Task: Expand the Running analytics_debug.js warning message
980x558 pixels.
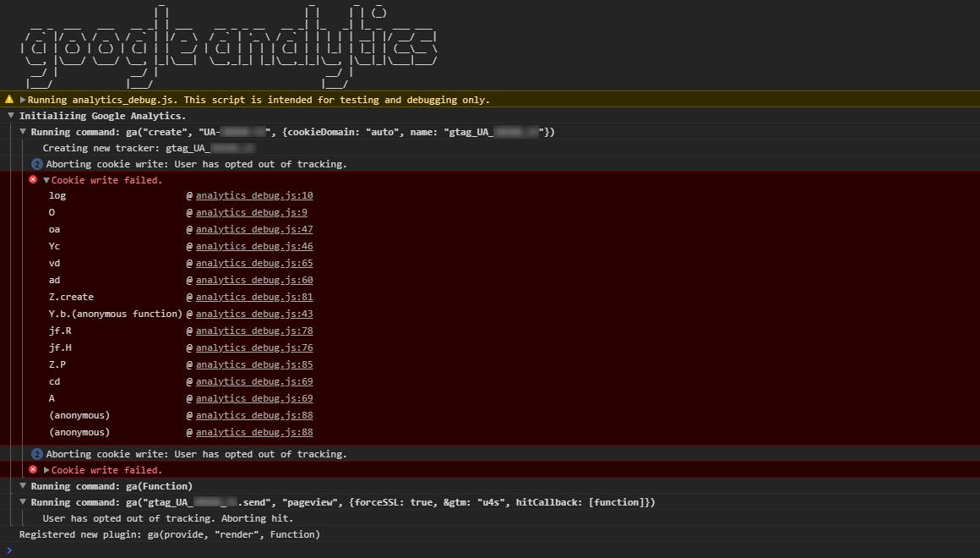Action: coord(23,100)
